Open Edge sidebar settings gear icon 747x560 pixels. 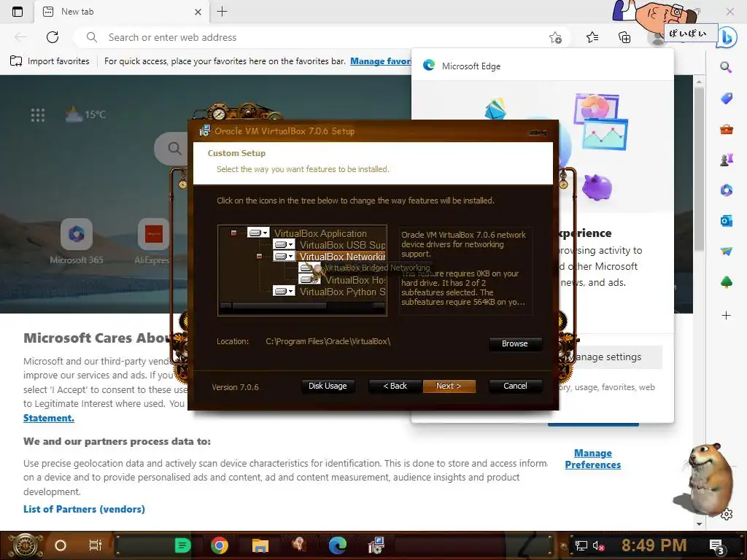(x=727, y=514)
